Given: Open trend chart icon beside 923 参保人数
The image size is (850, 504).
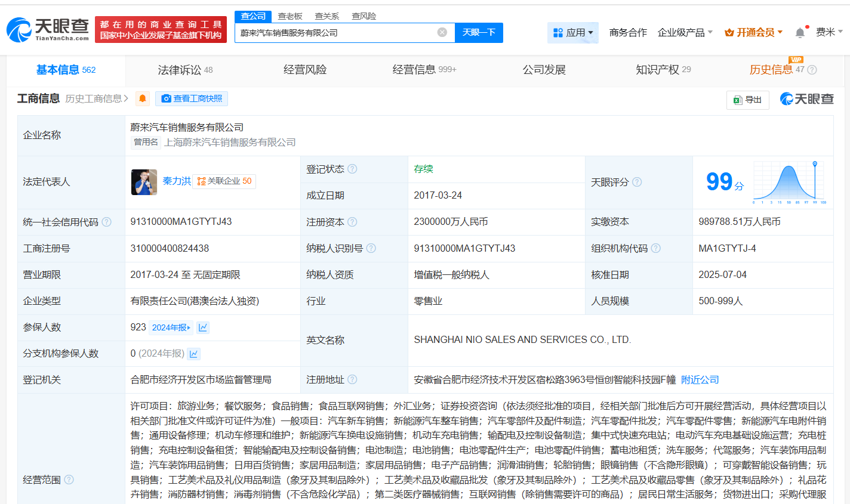Looking at the screenshot, I should pyautogui.click(x=203, y=327).
